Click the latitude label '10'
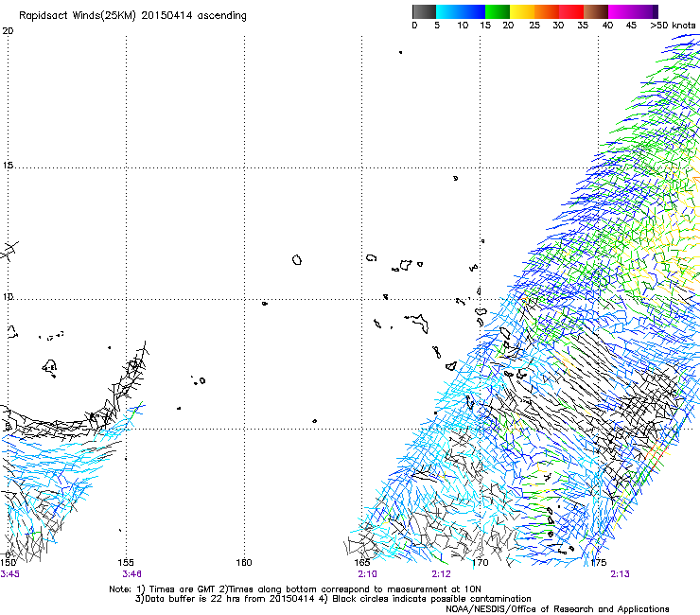 tap(8, 296)
